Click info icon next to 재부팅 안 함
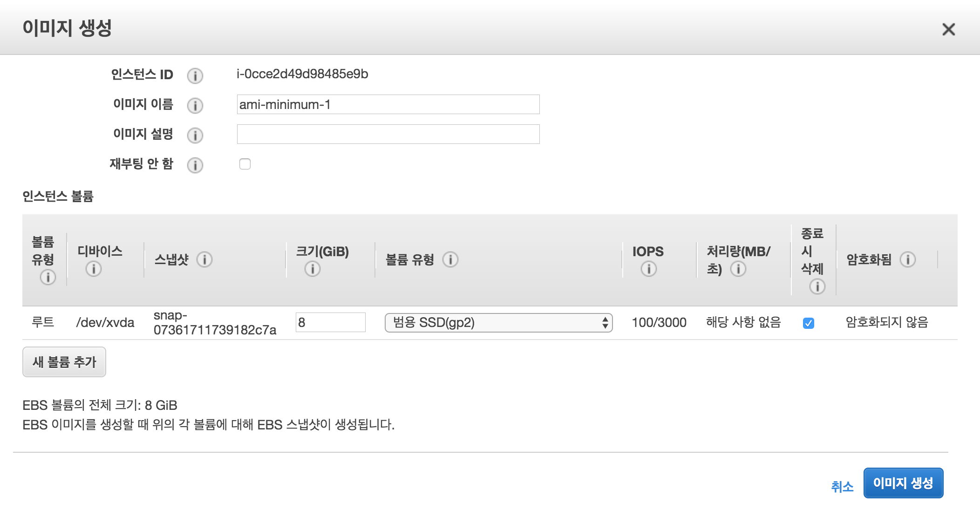 pyautogui.click(x=195, y=165)
